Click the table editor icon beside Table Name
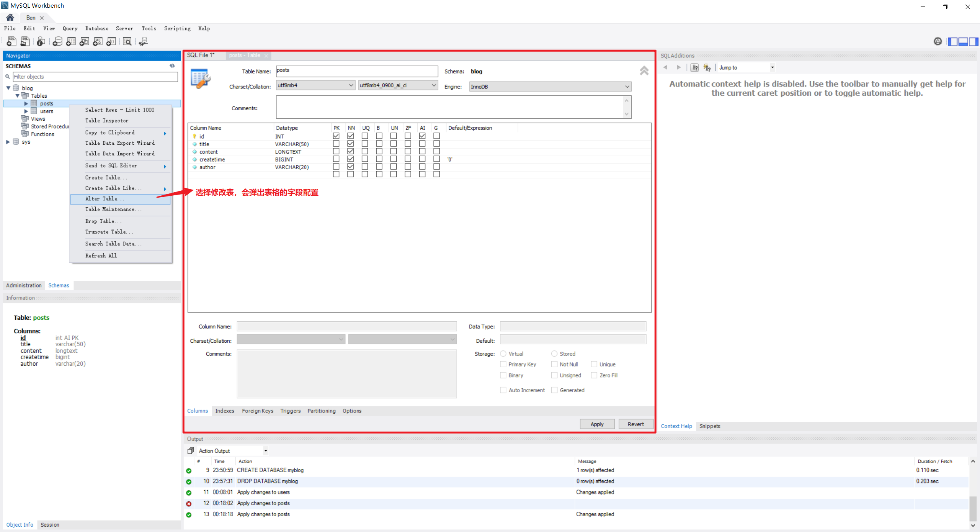The height and width of the screenshot is (532, 980). (x=201, y=79)
